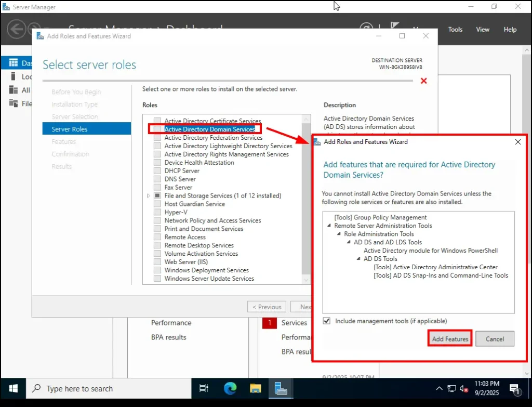Open Performance link in dashboard tile
This screenshot has height=407, width=532.
click(x=171, y=323)
